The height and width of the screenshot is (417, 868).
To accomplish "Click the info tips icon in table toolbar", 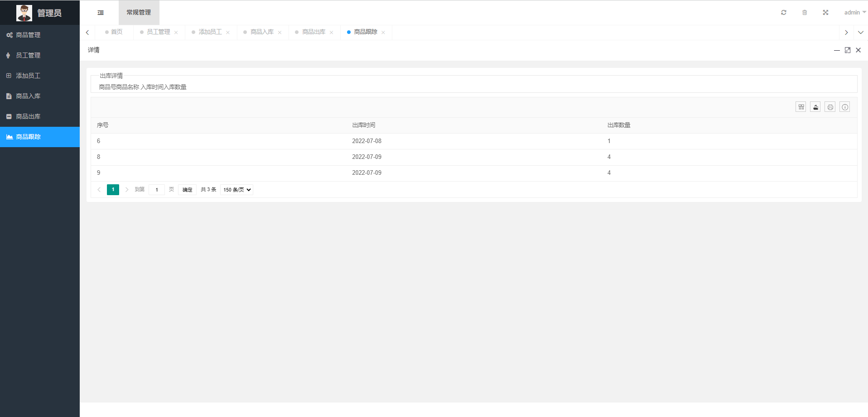I will 845,107.
